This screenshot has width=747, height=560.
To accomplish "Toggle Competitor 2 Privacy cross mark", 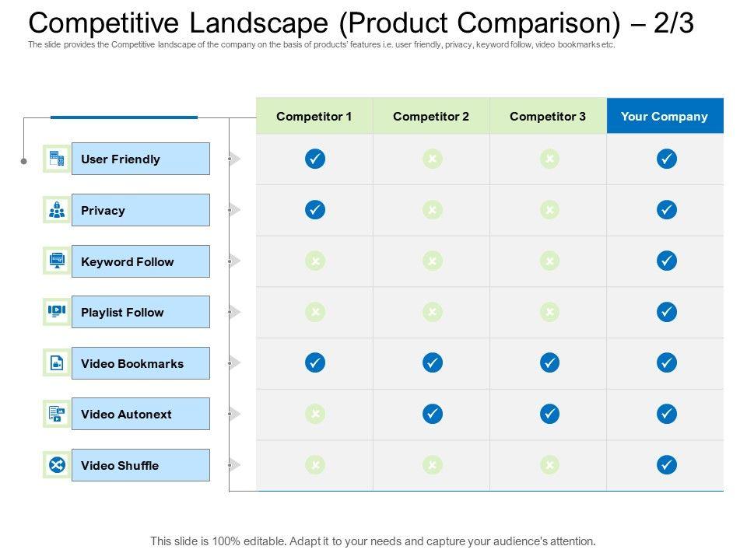I will tap(432, 210).
